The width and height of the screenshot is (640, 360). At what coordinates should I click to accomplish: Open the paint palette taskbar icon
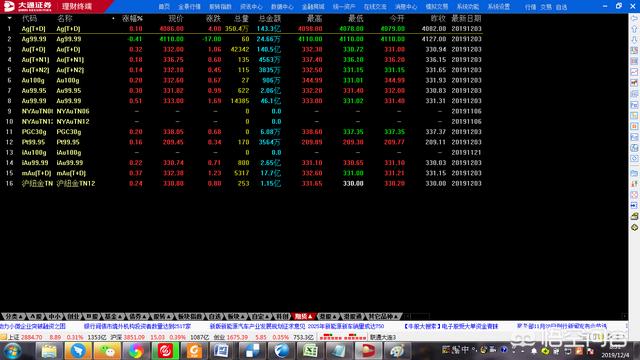397,351
